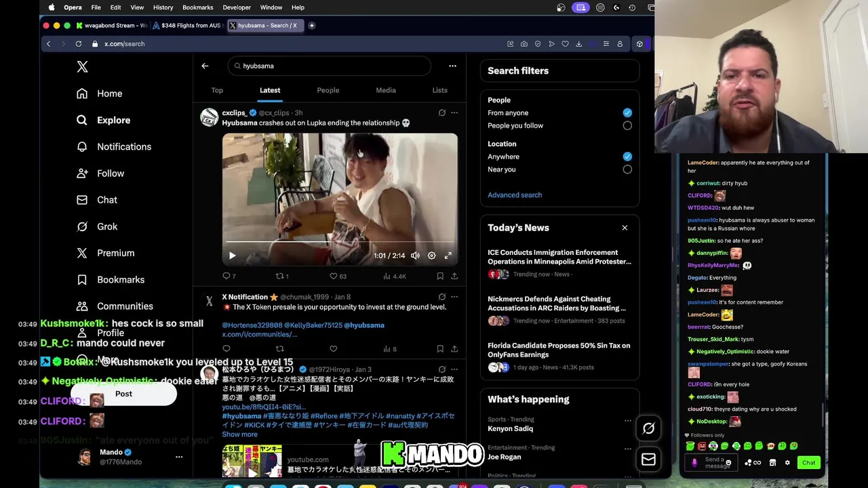Open the chat shop icon
868x488 pixels.
click(x=772, y=463)
